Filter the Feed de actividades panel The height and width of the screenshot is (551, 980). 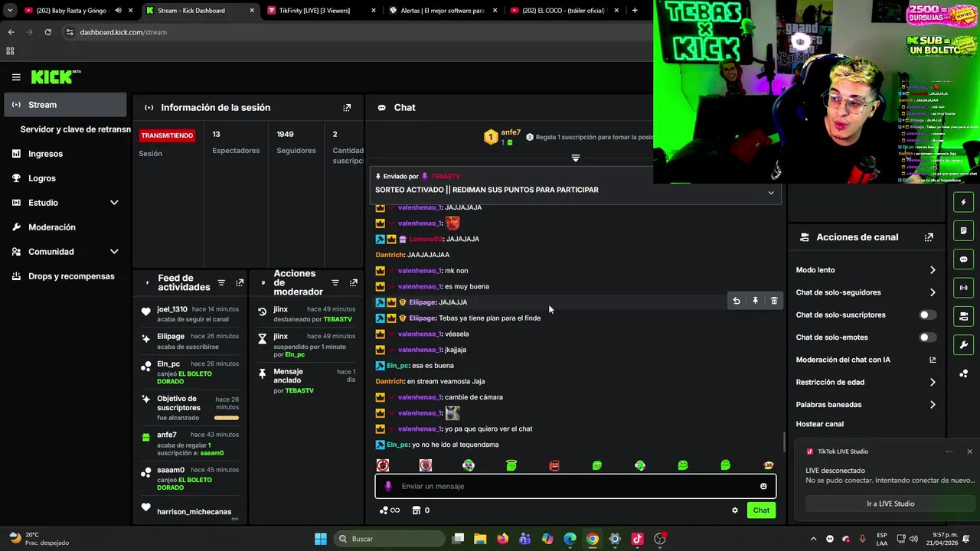[221, 283]
